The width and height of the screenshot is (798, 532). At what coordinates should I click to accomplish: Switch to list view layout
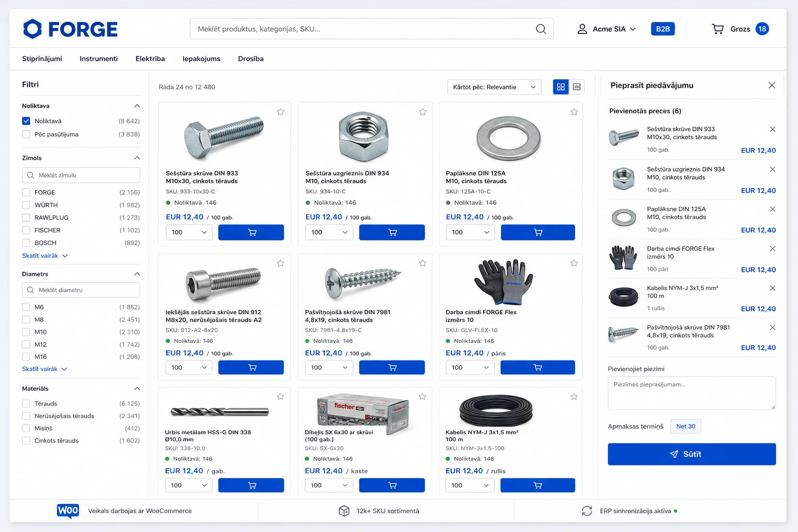click(x=577, y=87)
